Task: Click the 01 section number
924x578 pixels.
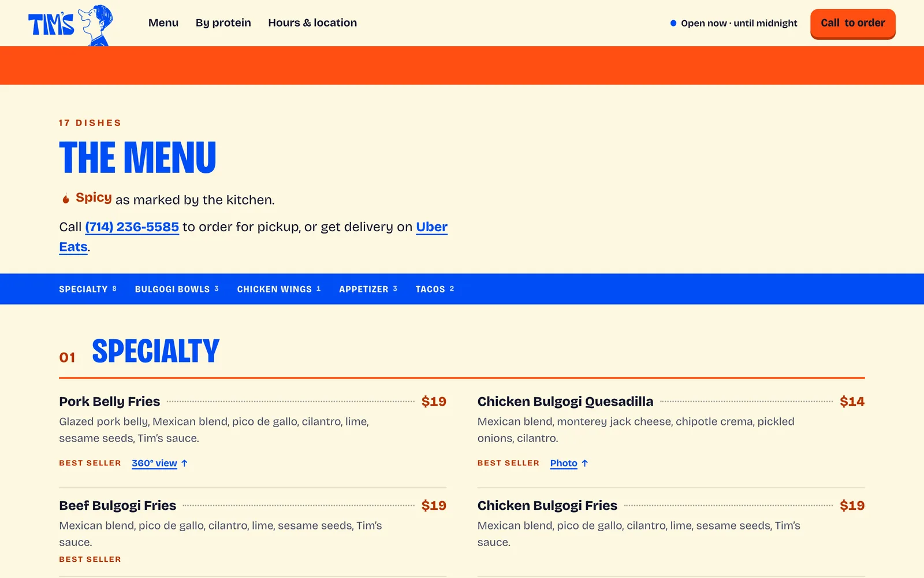Action: tap(68, 357)
